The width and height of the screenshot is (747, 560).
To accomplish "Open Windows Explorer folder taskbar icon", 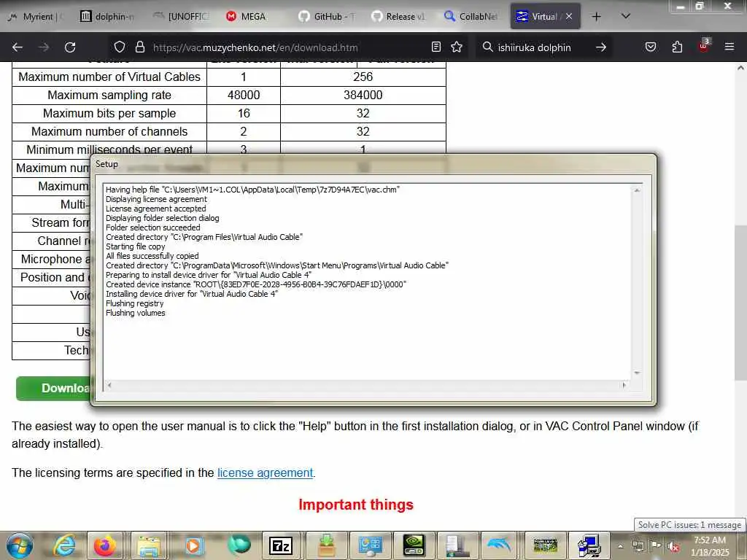I will (148, 545).
